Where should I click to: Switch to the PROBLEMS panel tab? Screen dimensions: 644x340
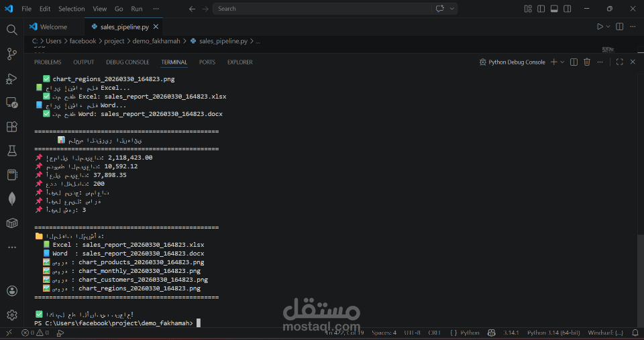pyautogui.click(x=48, y=62)
